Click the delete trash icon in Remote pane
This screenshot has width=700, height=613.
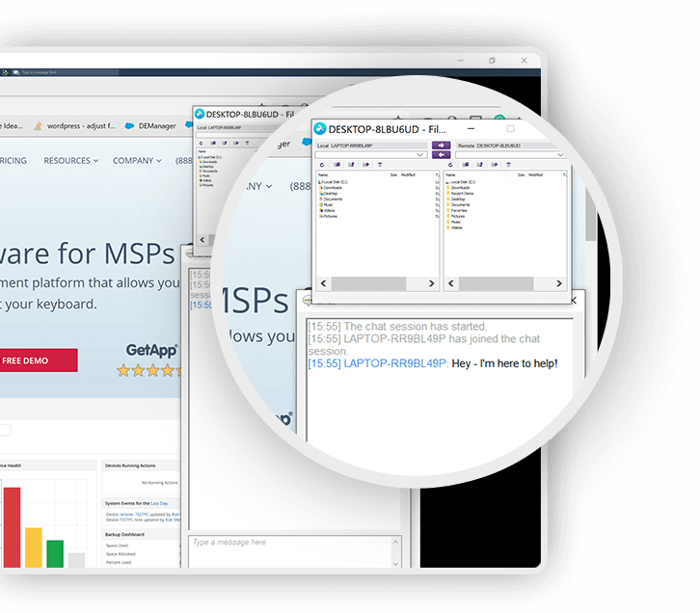coord(508,165)
